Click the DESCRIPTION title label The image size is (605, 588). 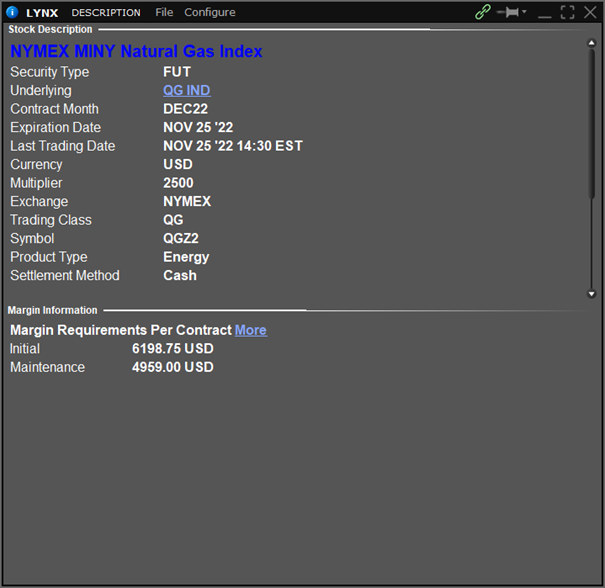106,13
